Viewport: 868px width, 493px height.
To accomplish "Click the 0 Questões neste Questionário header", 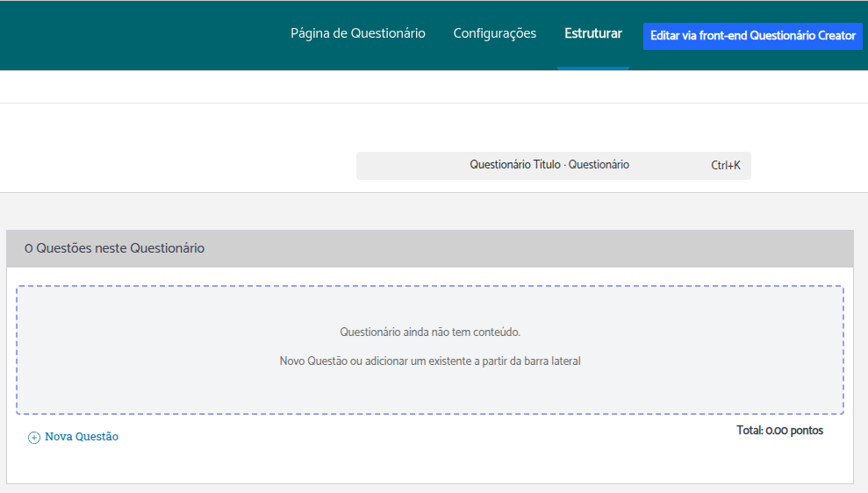I will [429, 248].
